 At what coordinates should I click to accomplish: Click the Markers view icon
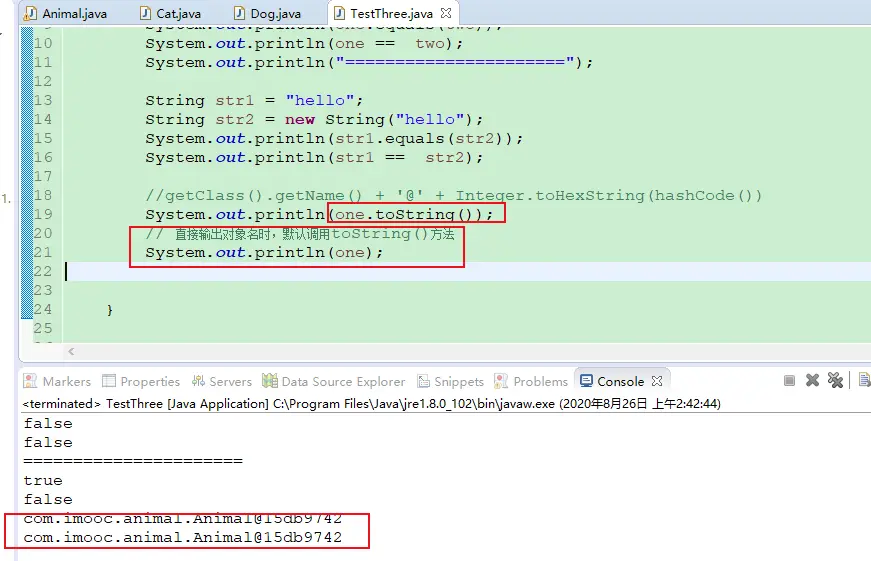31,381
